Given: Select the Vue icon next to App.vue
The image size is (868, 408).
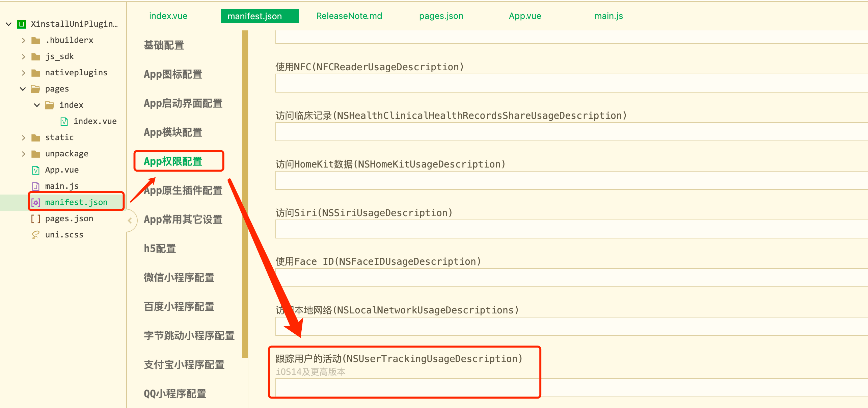Looking at the screenshot, I should coord(35,170).
